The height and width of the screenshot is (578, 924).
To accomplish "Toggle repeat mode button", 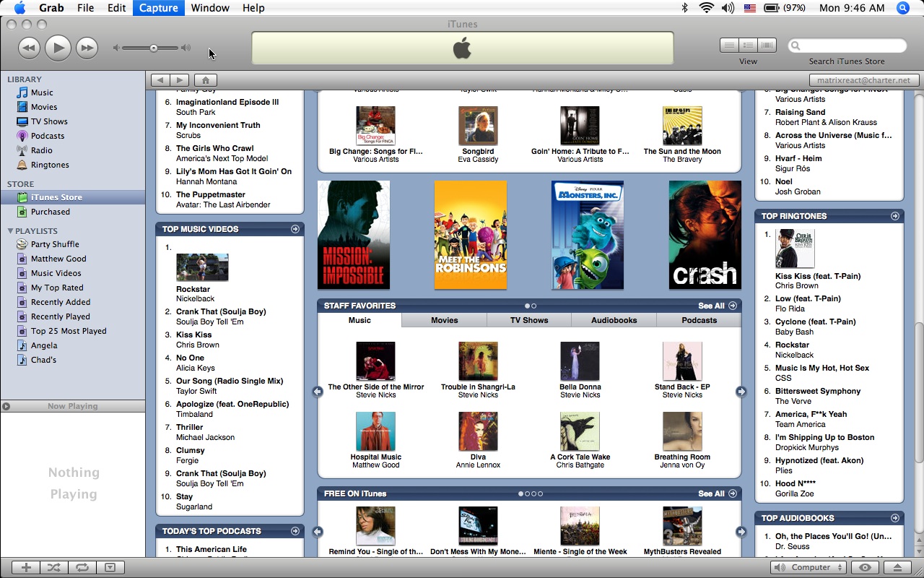I will 82,568.
